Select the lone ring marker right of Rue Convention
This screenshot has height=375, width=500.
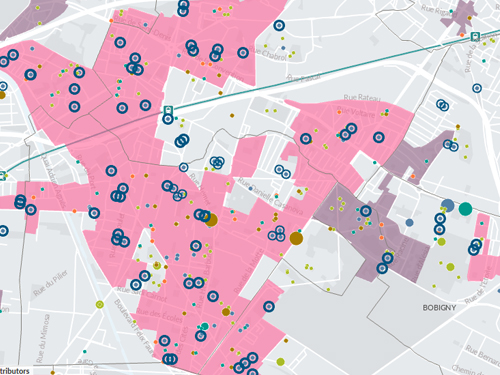point(243,53)
